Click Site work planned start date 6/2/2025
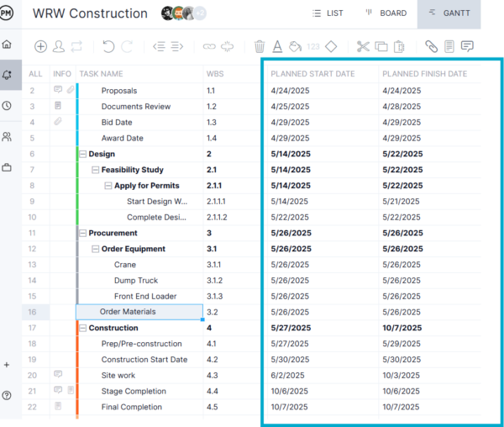 pos(287,375)
